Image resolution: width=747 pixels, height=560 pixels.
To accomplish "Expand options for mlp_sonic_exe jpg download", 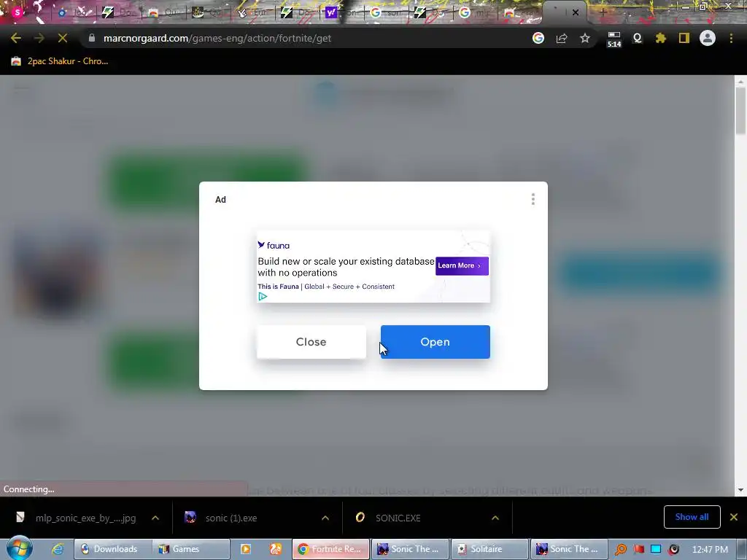I will 155,518.
